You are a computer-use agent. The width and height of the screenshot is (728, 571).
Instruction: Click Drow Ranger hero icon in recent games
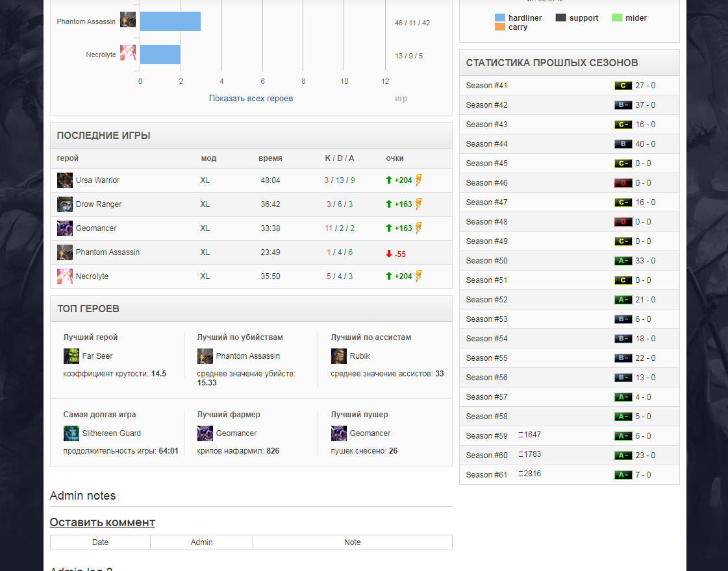tap(64, 204)
